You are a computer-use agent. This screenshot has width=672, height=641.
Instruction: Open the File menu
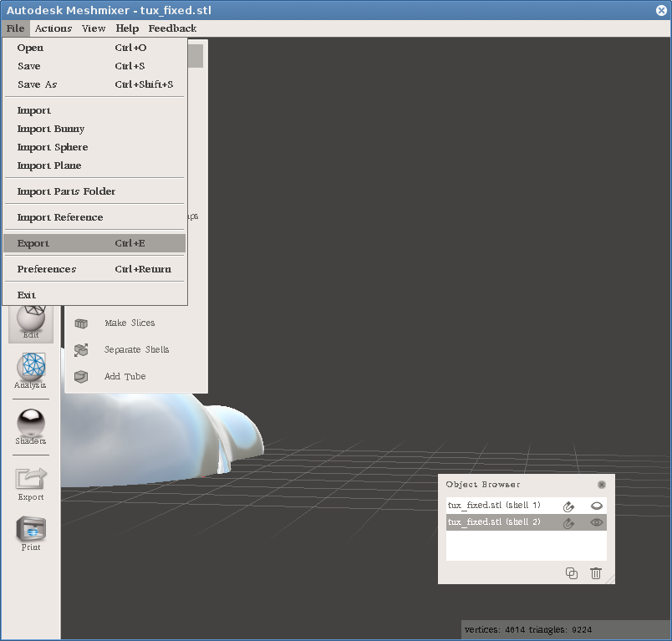point(15,28)
